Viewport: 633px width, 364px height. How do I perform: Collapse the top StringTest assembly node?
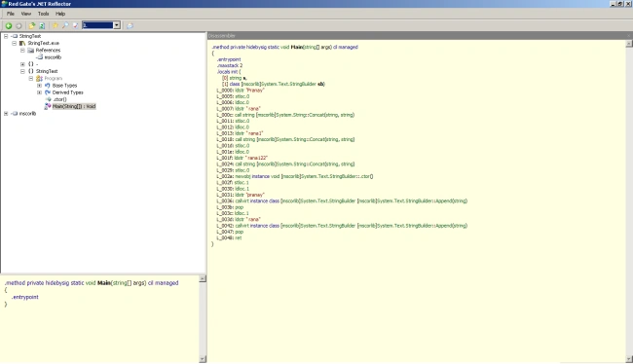click(x=6, y=36)
